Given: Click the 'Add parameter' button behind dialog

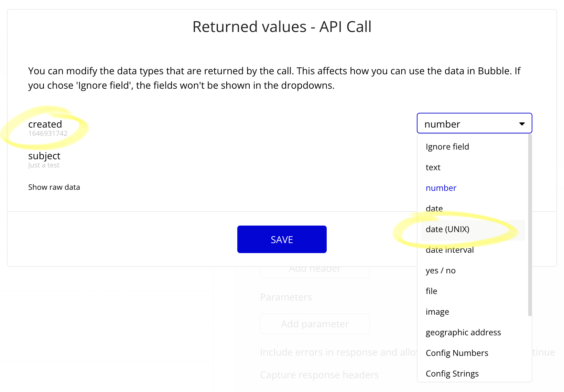Looking at the screenshot, I should pos(315,324).
